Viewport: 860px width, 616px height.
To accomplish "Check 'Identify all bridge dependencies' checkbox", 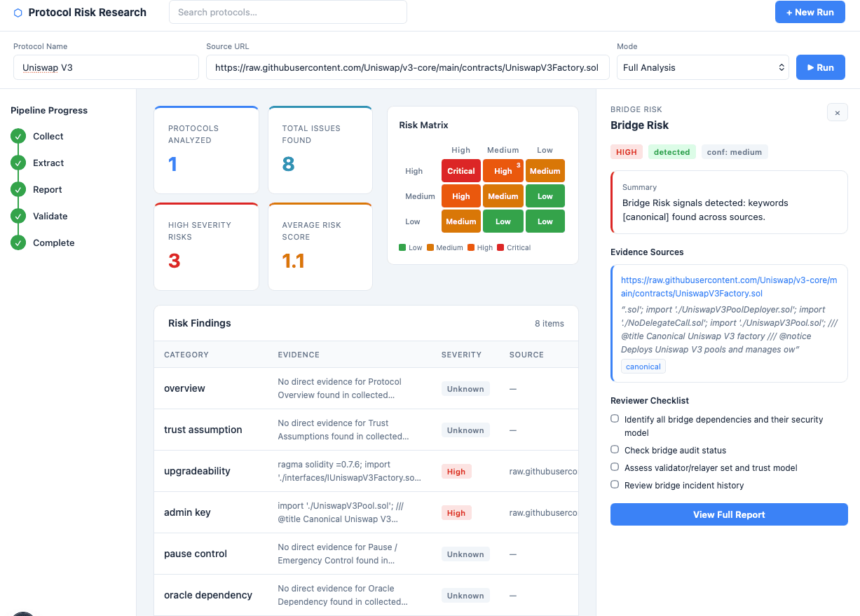I will (615, 418).
